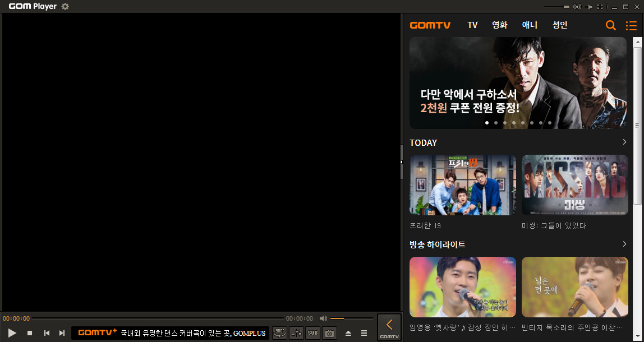
Task: Expand 방송 하이라이트 section with arrow
Action: pos(624,244)
